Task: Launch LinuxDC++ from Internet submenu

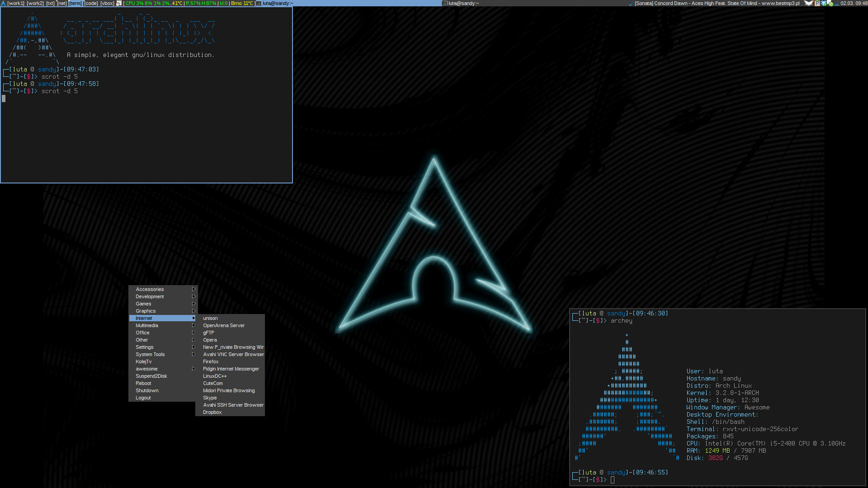Action: 230,376
